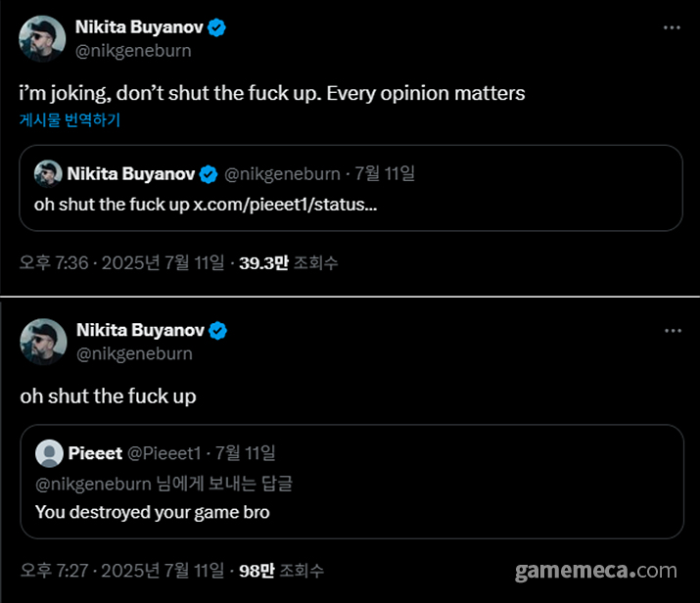Click Nikita's small avatar inside the quoted tweet
Viewport: 700px width, 603px height.
point(47,174)
